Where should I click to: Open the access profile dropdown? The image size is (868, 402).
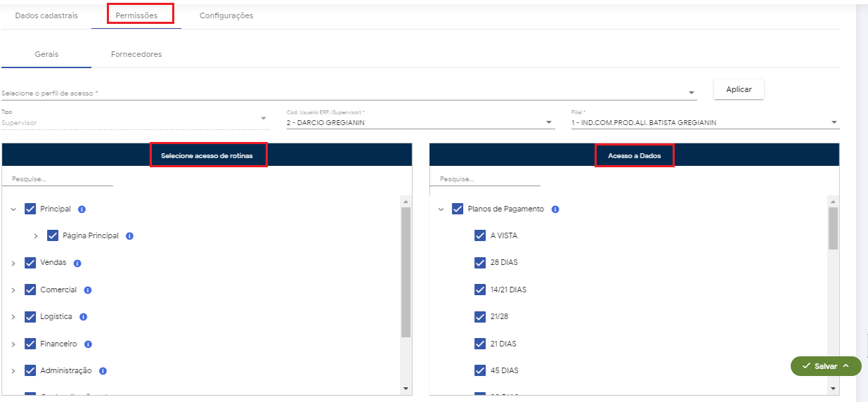(692, 93)
